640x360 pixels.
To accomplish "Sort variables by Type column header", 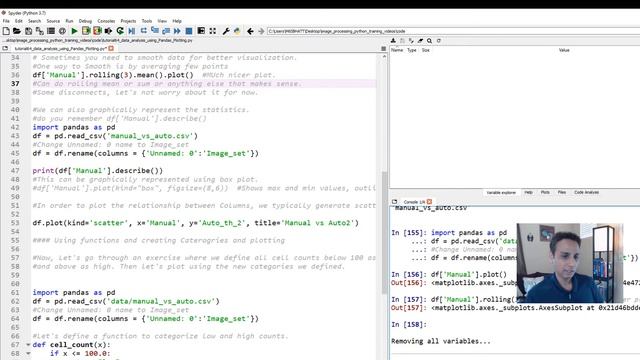I will click(x=412, y=50).
